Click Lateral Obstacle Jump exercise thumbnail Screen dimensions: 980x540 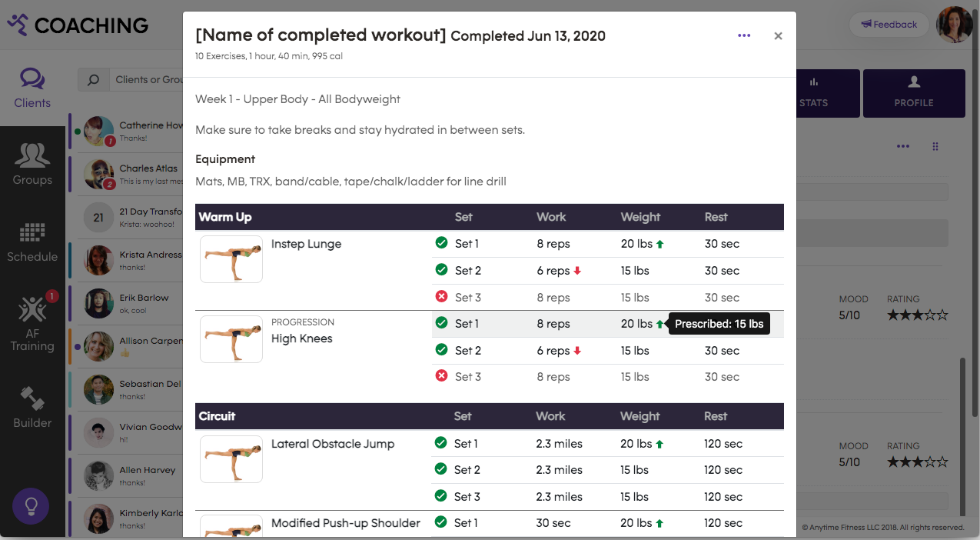(x=231, y=459)
